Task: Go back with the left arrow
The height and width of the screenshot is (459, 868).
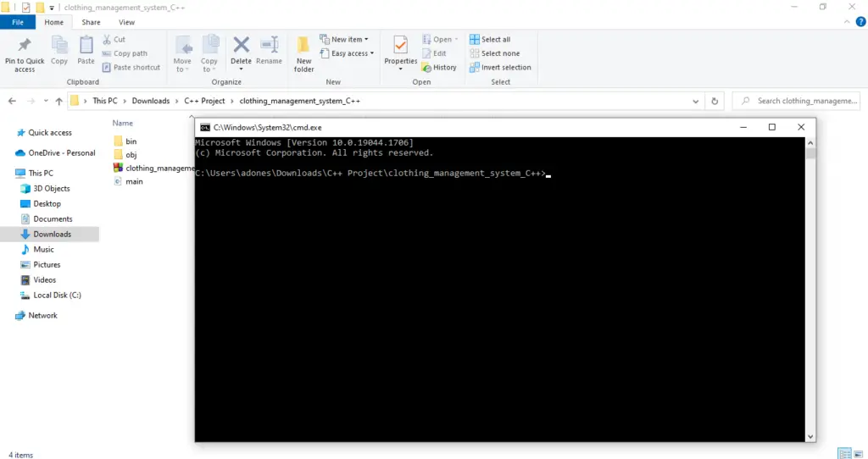Action: [12, 102]
